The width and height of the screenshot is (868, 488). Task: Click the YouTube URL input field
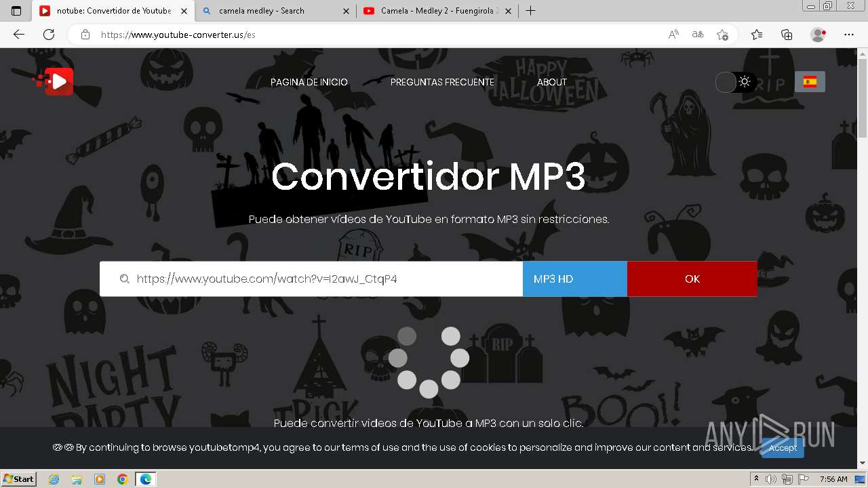tap(311, 279)
